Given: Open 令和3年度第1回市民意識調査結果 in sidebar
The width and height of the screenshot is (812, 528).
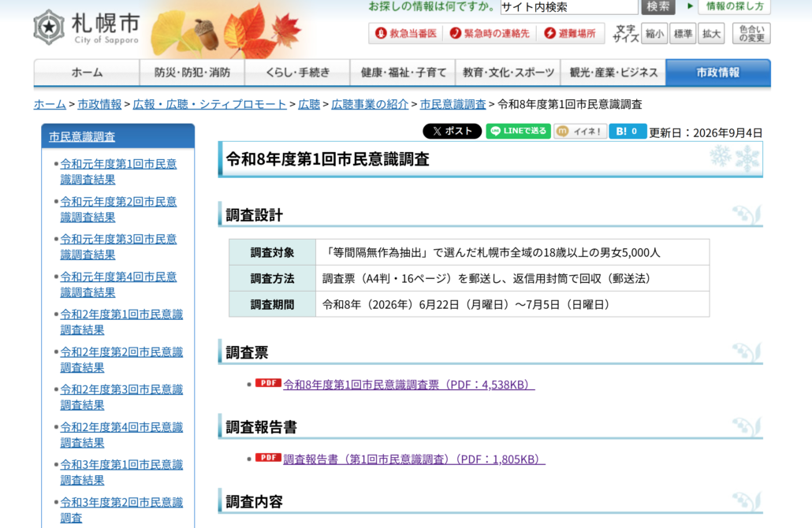Looking at the screenshot, I should (121, 472).
